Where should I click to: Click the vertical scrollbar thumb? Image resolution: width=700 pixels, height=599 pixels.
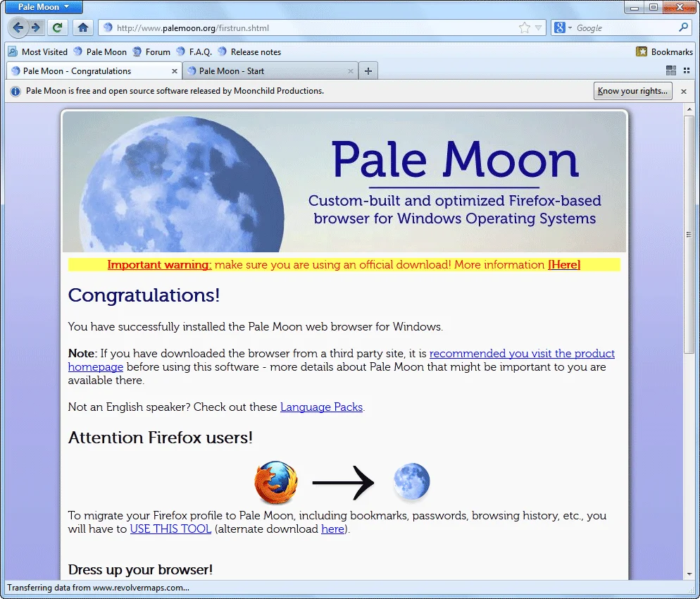(689, 235)
